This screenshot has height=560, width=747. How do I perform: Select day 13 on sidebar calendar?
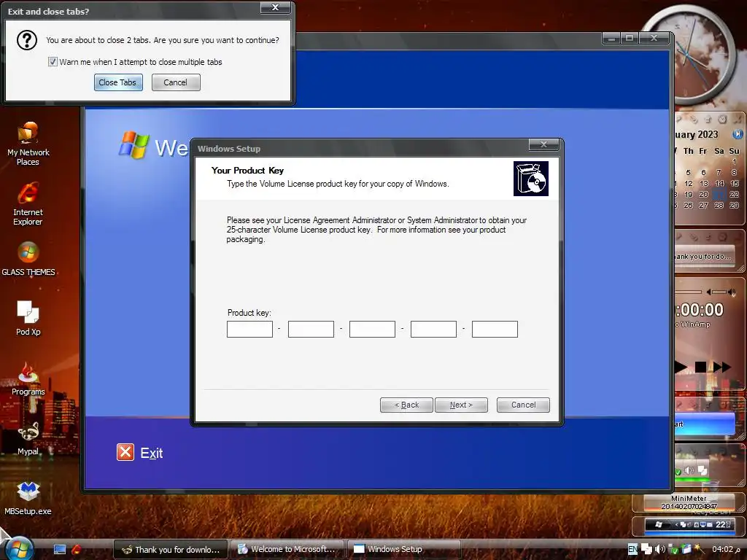(x=704, y=183)
